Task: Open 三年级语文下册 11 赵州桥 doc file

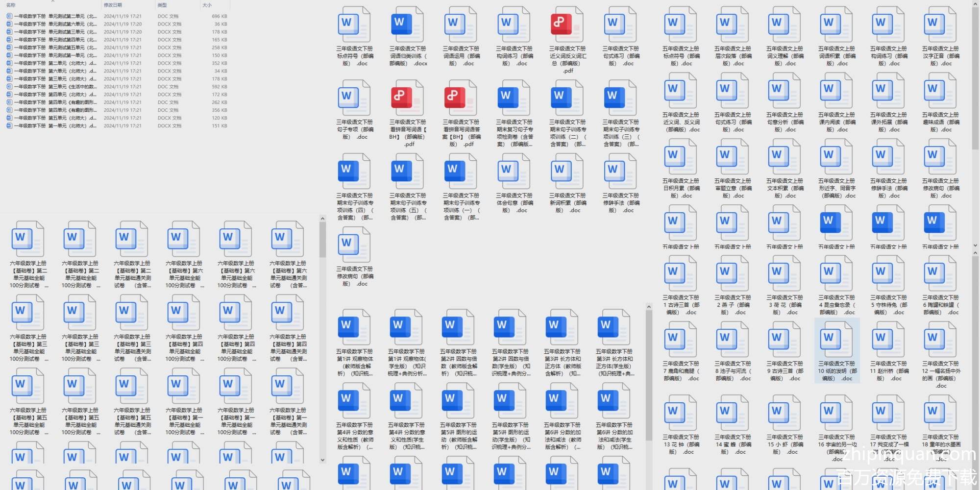Action: pos(888,352)
